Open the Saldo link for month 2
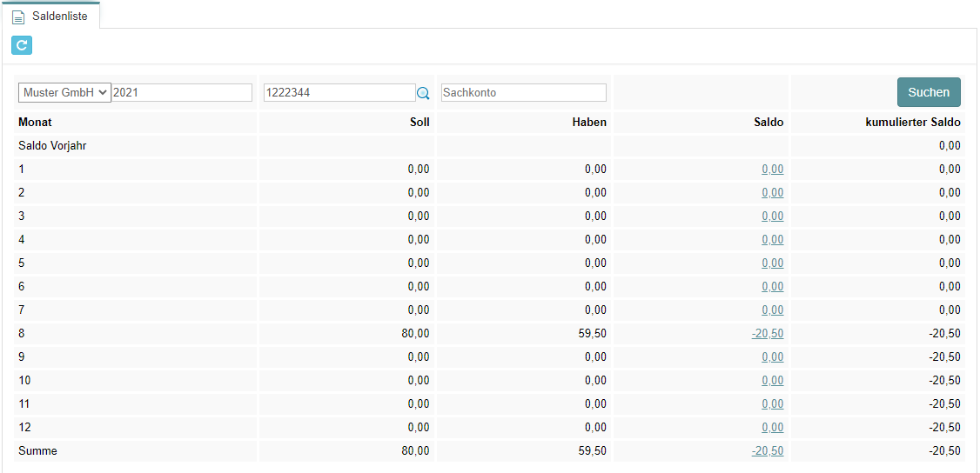980x473 pixels. coord(773,193)
